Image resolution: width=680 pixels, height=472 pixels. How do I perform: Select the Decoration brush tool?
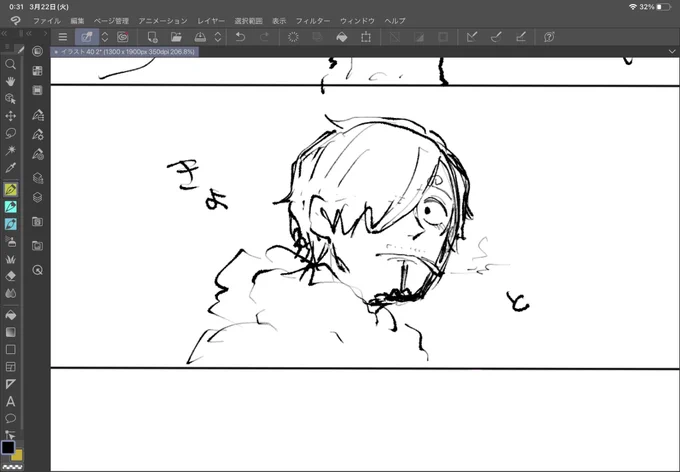pyautogui.click(x=10, y=259)
